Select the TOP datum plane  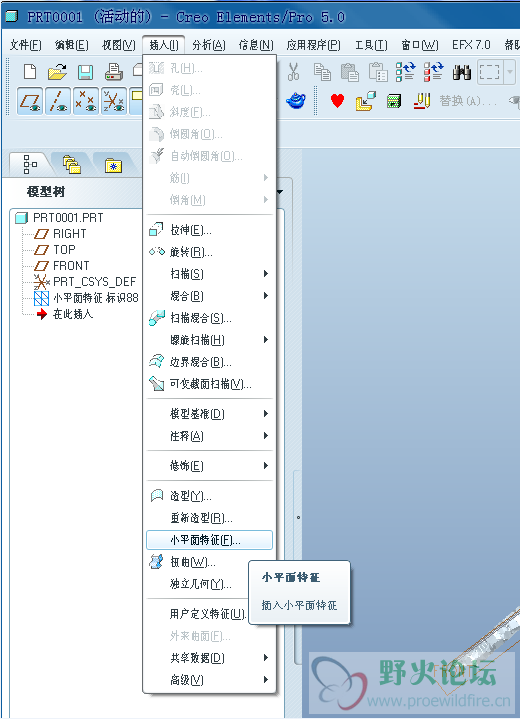pos(64,249)
